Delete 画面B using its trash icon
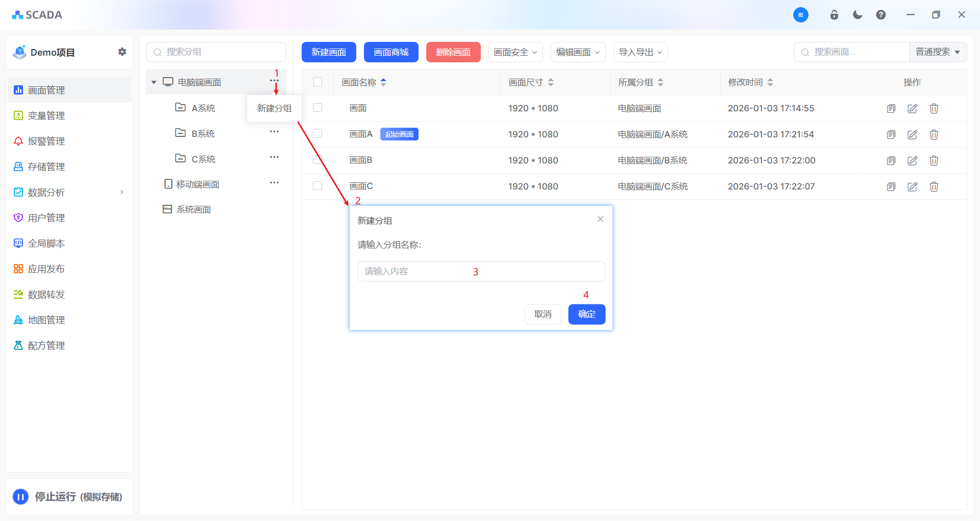Image resolution: width=980 pixels, height=521 pixels. click(x=934, y=160)
